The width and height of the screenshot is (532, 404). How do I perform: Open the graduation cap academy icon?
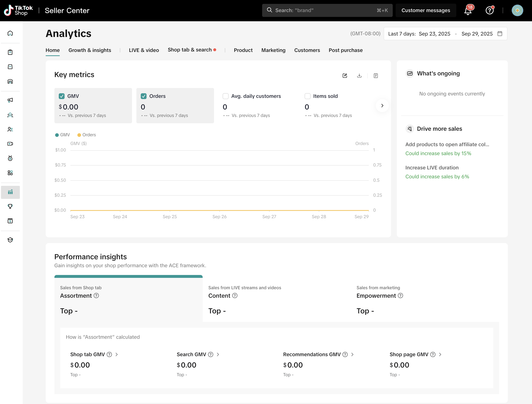point(10,240)
